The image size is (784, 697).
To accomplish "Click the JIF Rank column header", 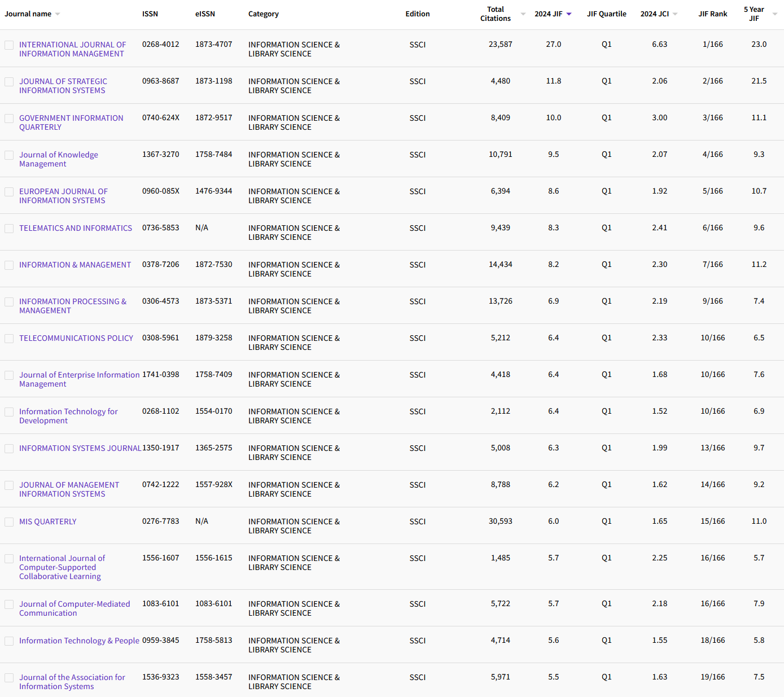I will pos(713,14).
